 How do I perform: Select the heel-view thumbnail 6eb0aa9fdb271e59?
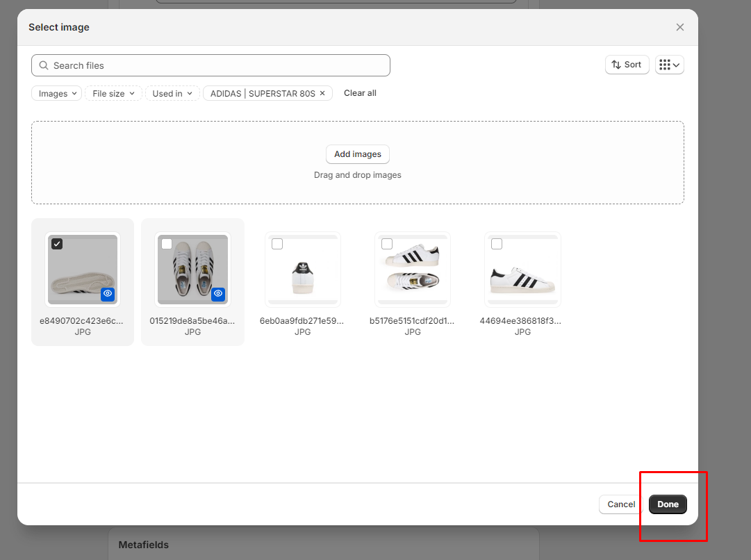tap(303, 270)
